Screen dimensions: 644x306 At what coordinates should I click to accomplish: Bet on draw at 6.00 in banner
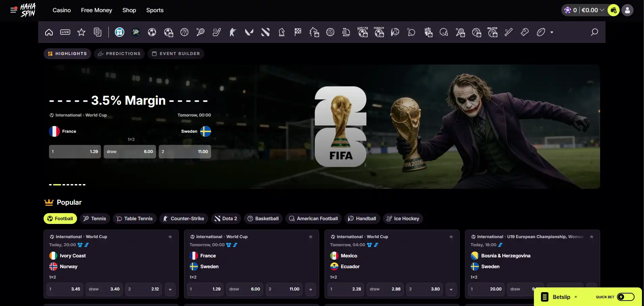tap(130, 152)
